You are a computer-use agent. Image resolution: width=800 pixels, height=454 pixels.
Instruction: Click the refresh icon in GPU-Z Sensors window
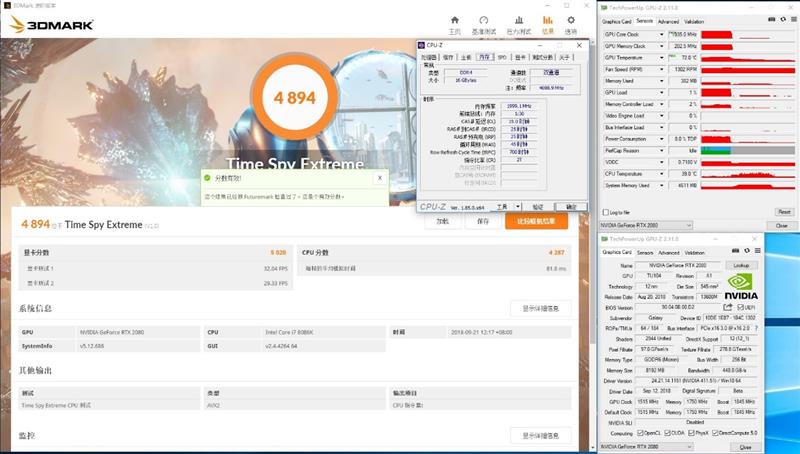(783, 19)
